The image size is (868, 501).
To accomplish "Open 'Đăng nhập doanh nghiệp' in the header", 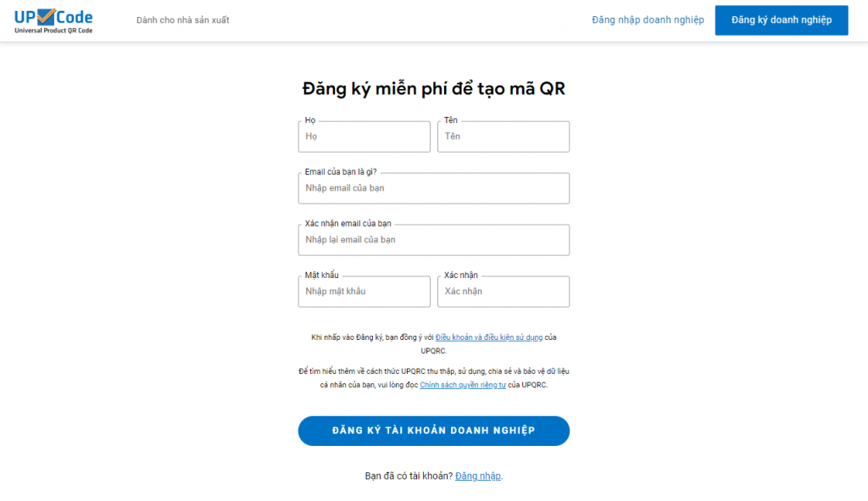I will 648,19.
